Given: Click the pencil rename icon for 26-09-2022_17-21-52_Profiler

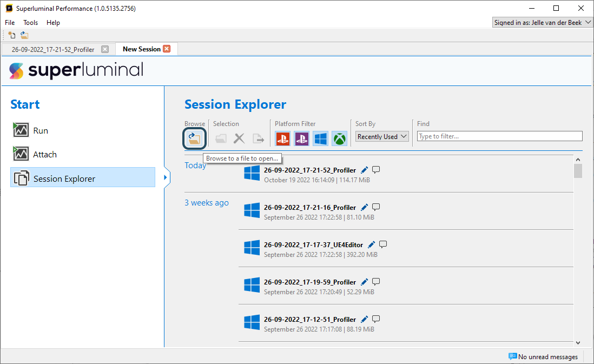Looking at the screenshot, I should pos(365,170).
